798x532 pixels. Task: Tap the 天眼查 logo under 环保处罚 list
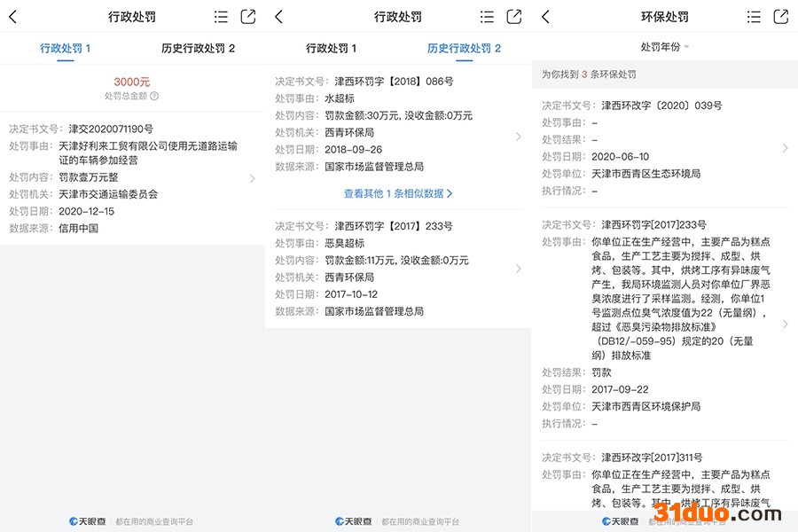point(620,521)
